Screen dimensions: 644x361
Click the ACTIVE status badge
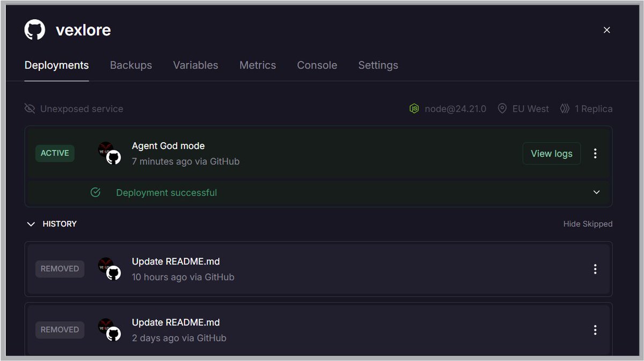tap(55, 153)
